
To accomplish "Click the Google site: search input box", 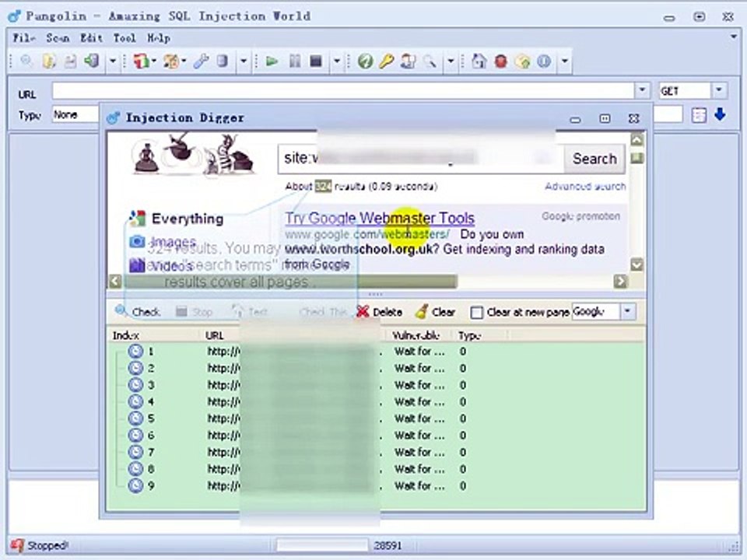I will (421, 159).
